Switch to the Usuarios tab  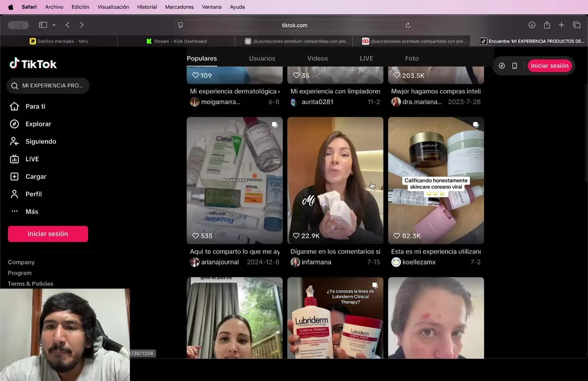pyautogui.click(x=262, y=58)
